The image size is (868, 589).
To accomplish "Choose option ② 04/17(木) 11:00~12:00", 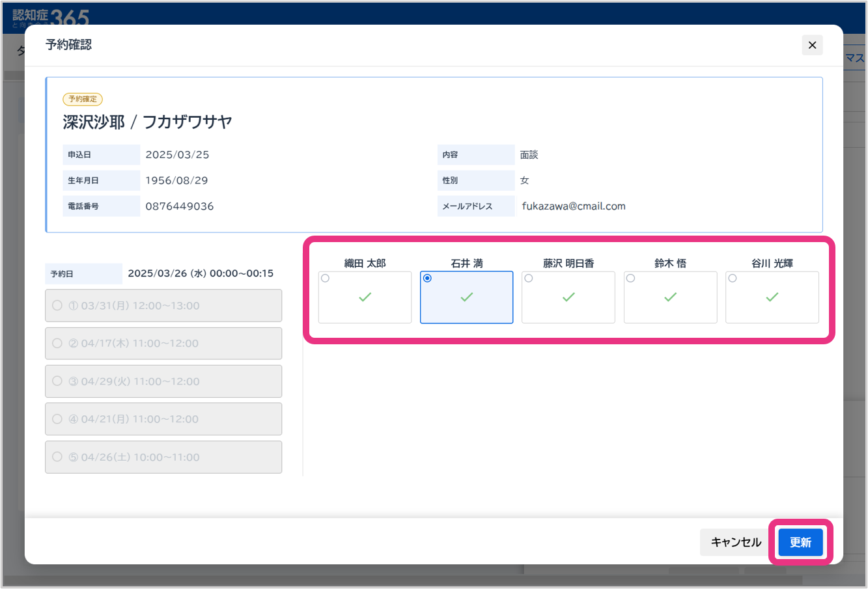I will point(57,344).
